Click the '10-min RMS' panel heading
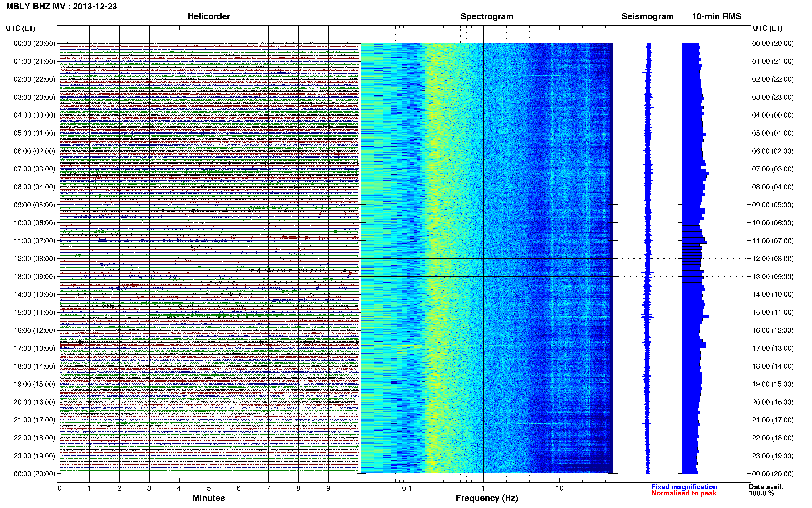Screen dimensions: 812x508 (x=717, y=16)
